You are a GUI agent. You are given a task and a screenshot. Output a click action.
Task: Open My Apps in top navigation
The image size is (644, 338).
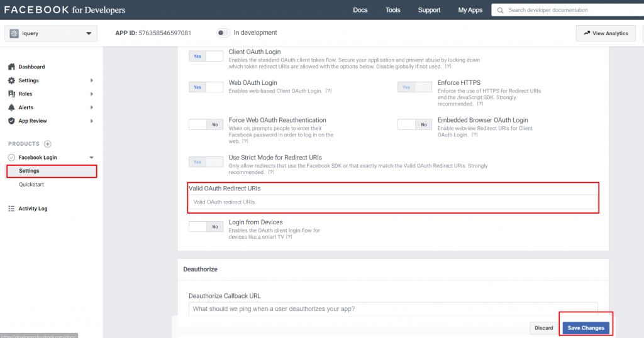[470, 10]
